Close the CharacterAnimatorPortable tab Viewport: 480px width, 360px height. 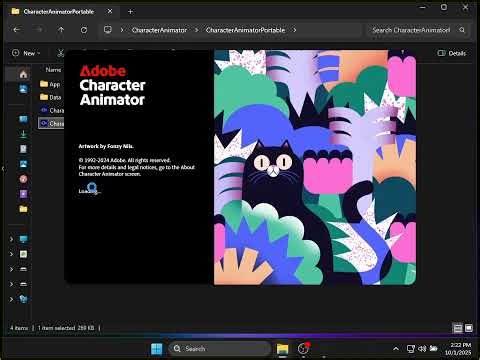[110, 11]
